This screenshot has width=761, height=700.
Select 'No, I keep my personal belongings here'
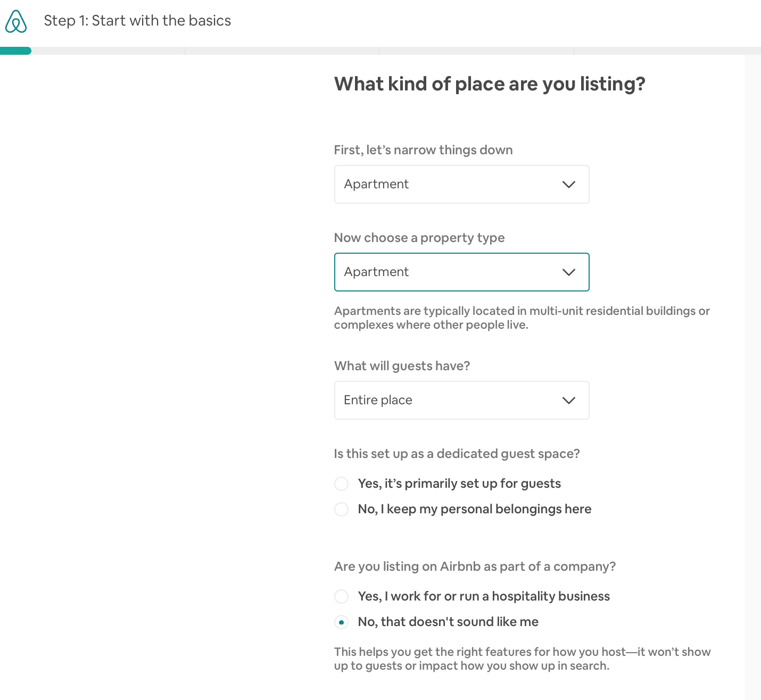tap(341, 509)
